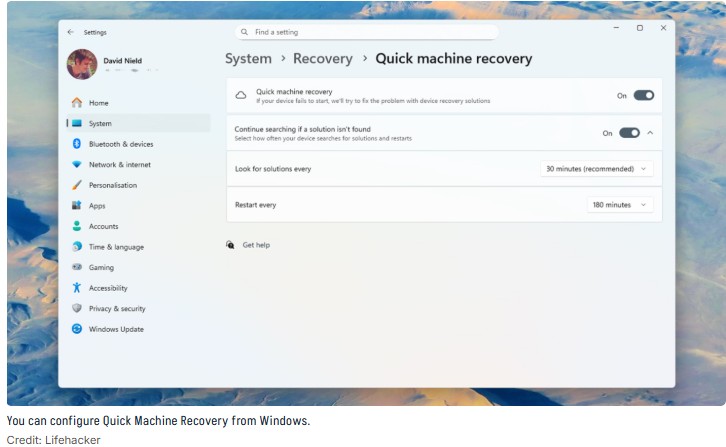Click System in the breadcrumb

click(248, 59)
